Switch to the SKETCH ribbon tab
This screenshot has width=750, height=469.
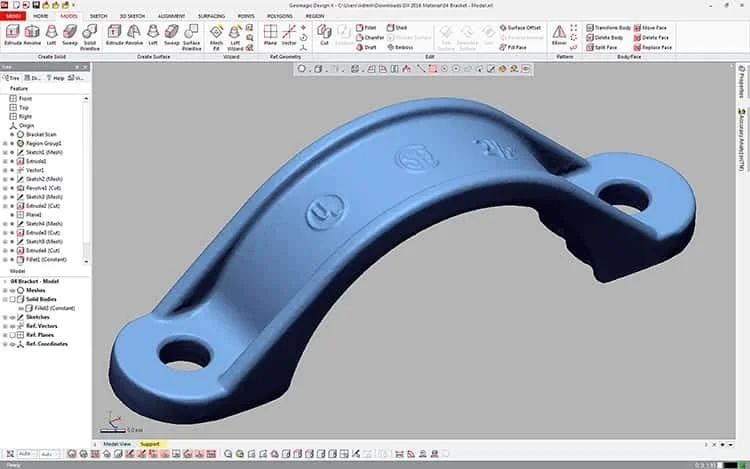[x=99, y=16]
